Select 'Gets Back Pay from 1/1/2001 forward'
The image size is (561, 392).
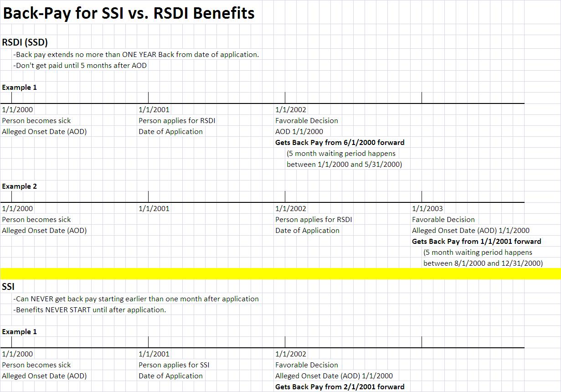point(477,241)
